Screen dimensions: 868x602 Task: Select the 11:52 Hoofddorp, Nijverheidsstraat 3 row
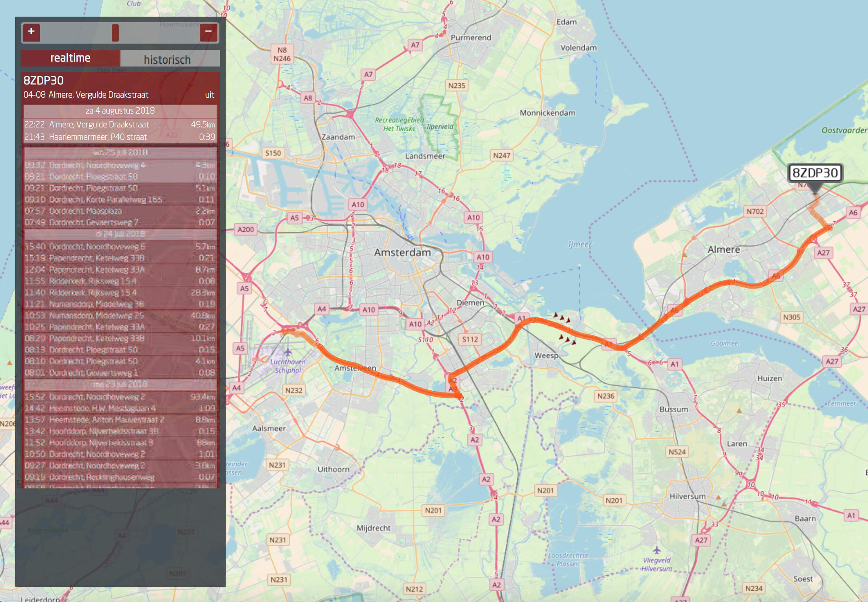tap(120, 442)
